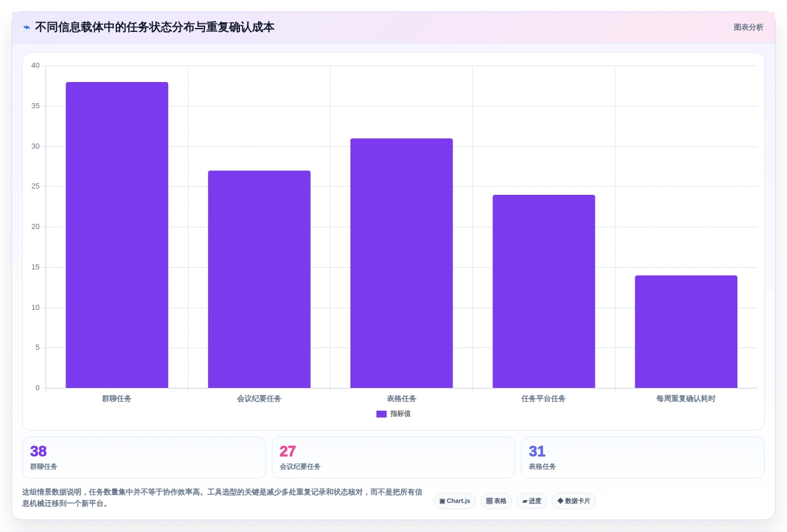This screenshot has width=787, height=532.
Task: Select the 表格任务 bar in the chart
Action: pos(402,263)
